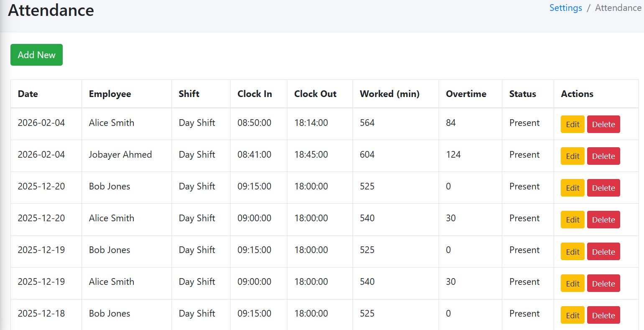Click the Employee column header
Image resolution: width=644 pixels, height=330 pixels.
tap(110, 94)
